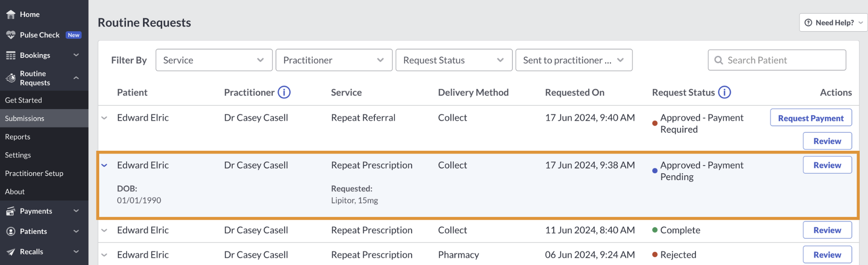Expand the Payments sidebar section chevron
The image size is (868, 265).
[x=76, y=211]
